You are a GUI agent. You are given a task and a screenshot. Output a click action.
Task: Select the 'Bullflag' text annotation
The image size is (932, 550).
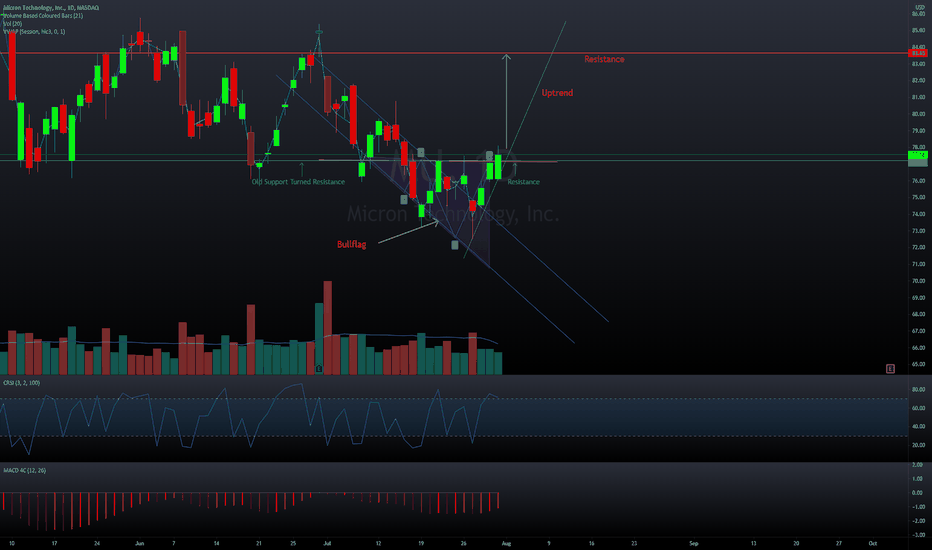pos(351,244)
